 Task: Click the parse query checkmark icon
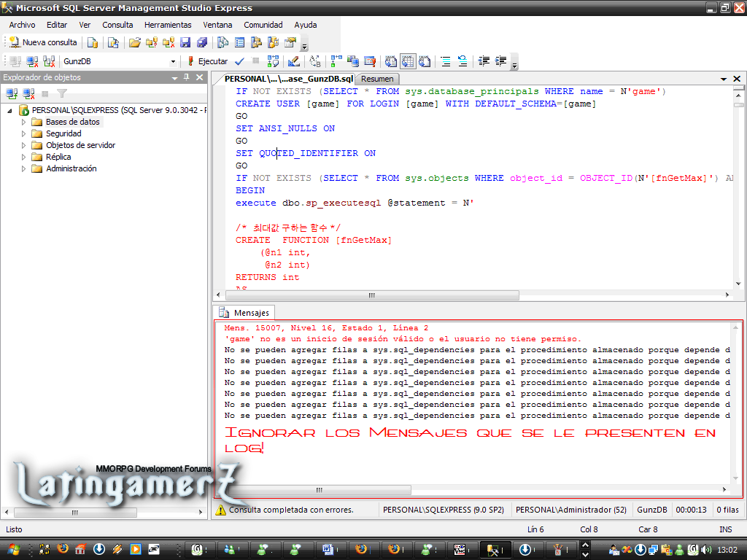pyautogui.click(x=239, y=61)
